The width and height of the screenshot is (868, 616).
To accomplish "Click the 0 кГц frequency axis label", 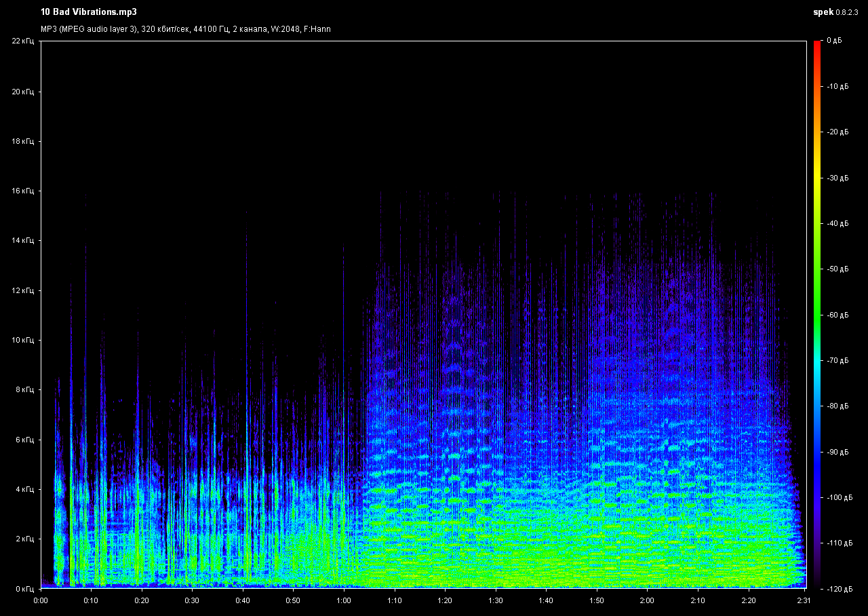I will click(x=24, y=589).
